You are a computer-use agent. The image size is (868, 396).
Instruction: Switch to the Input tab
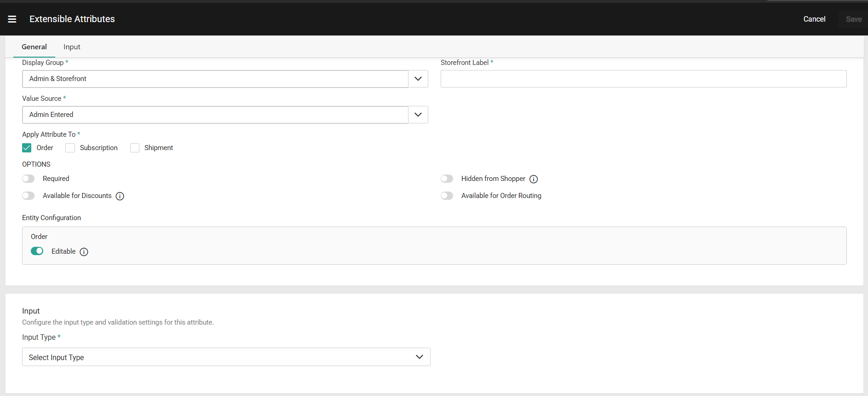(x=72, y=47)
